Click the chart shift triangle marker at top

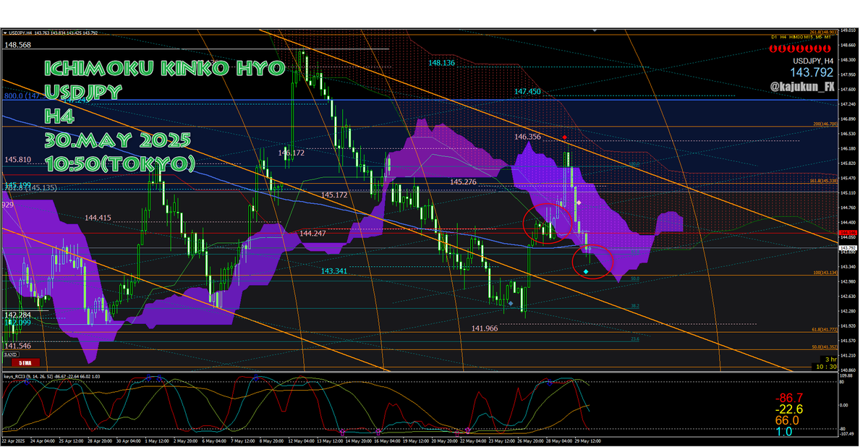tap(594, 31)
